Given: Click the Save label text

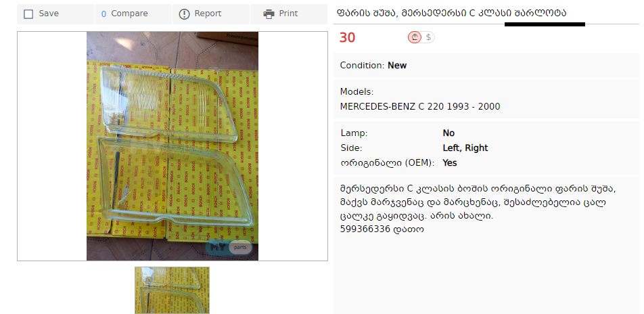Looking at the screenshot, I should [x=49, y=14].
